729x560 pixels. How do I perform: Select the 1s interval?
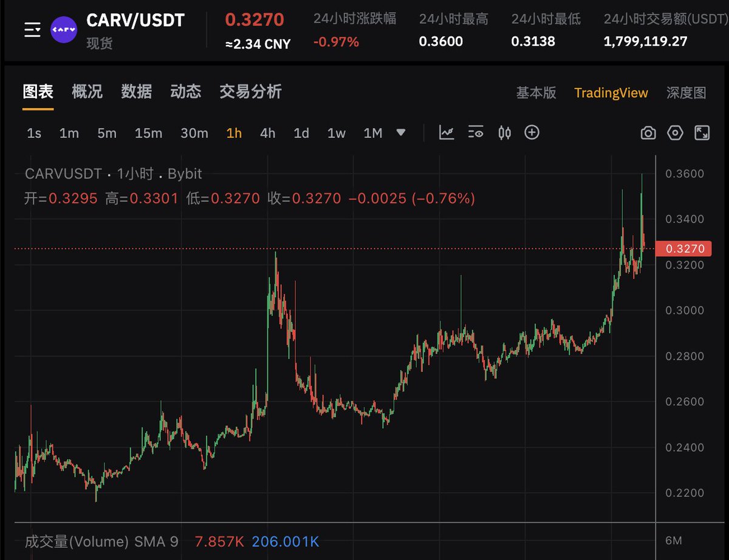[x=34, y=133]
